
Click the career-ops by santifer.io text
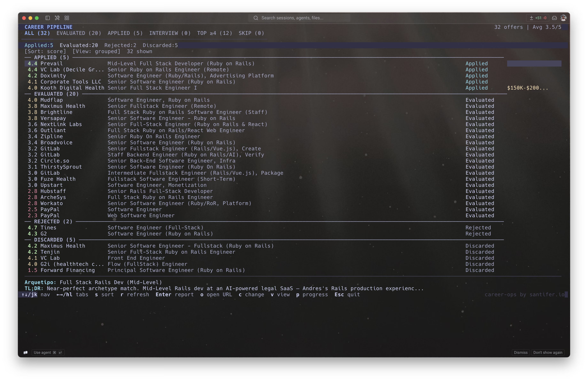coord(525,294)
